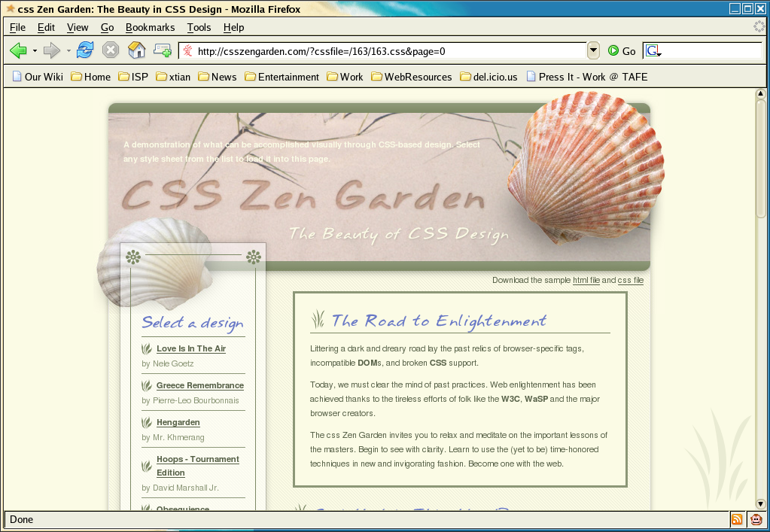Image resolution: width=770 pixels, height=532 pixels.
Task: Minimize the Firefox window
Action: pyautogui.click(x=735, y=8)
